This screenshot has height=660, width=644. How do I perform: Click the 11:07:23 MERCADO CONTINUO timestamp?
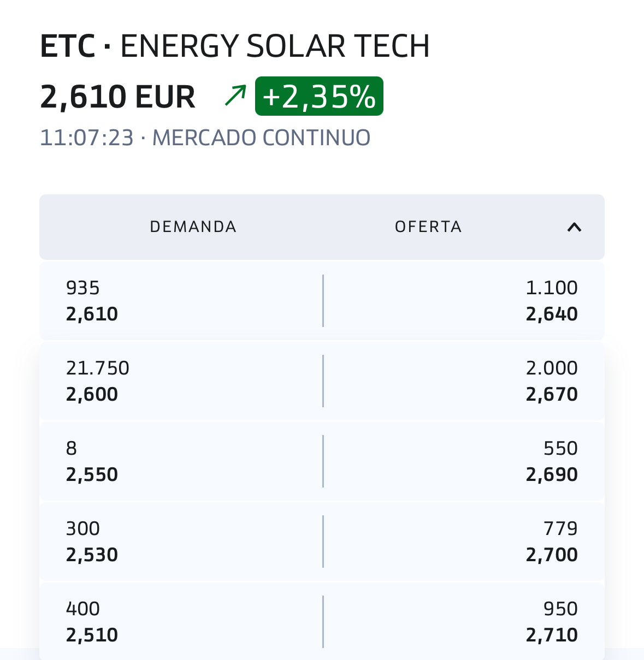(x=205, y=138)
